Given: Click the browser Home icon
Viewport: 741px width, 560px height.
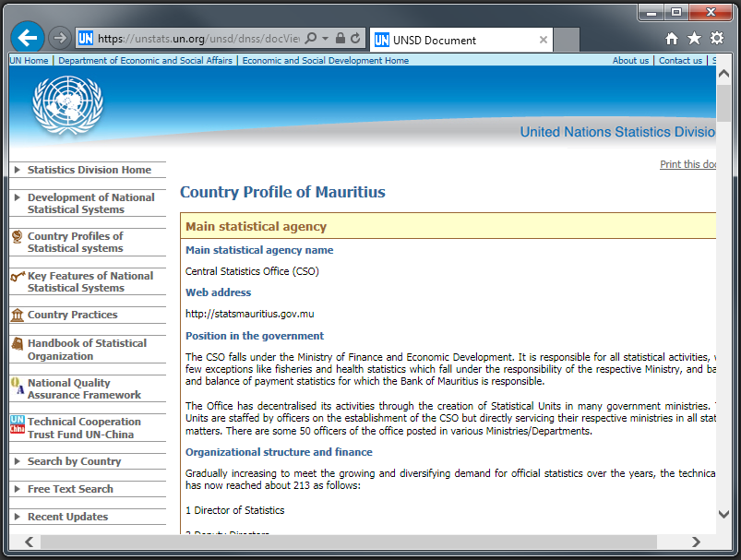Looking at the screenshot, I should [672, 38].
